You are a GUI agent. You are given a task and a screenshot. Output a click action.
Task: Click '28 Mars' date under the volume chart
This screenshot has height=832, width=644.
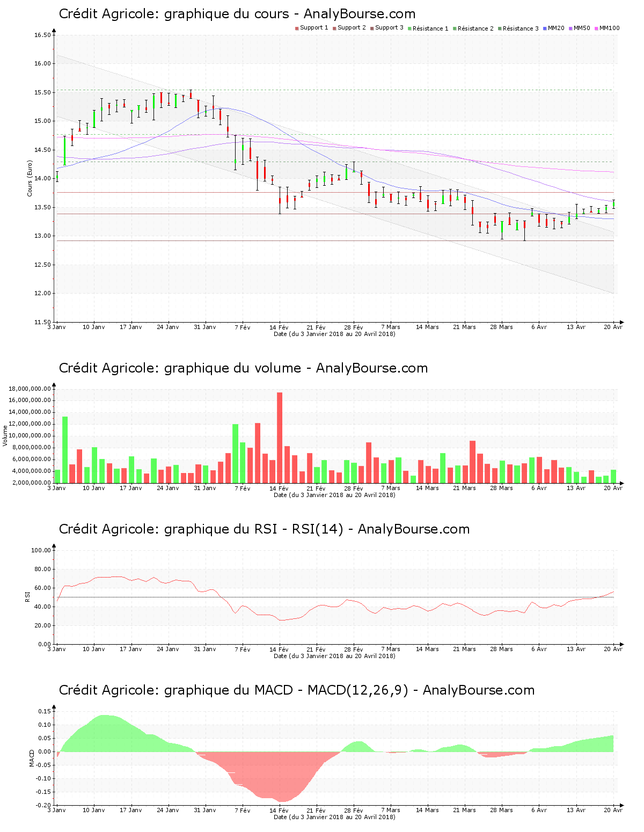(501, 488)
